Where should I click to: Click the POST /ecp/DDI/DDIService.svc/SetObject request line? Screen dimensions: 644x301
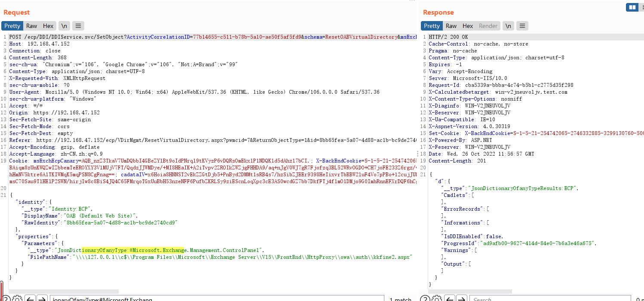pos(213,37)
